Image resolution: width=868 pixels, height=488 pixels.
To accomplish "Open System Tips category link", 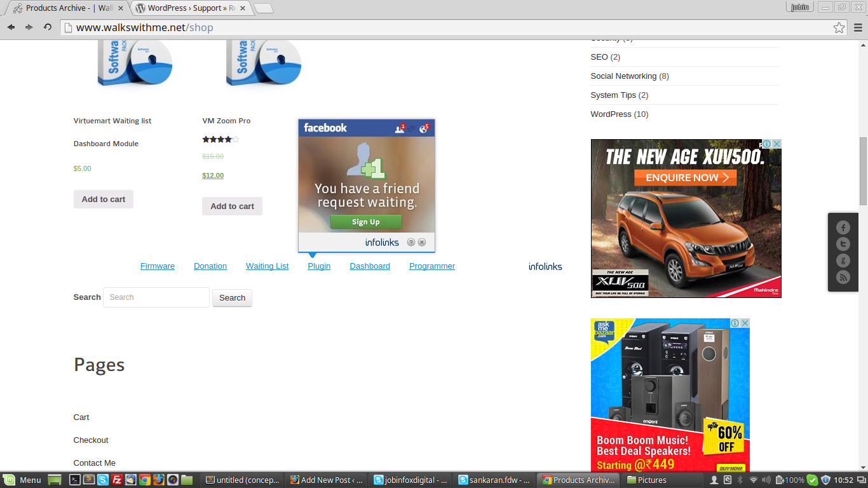I will (613, 95).
